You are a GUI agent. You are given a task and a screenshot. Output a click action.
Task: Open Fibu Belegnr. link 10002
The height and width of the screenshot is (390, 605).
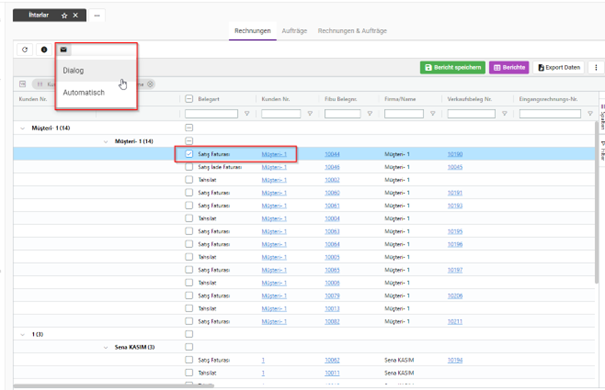332,180
